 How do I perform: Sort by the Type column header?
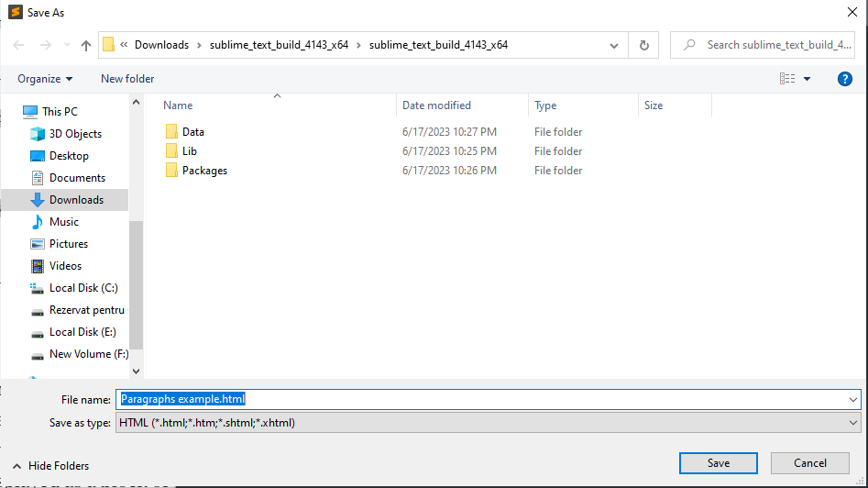pyautogui.click(x=545, y=105)
